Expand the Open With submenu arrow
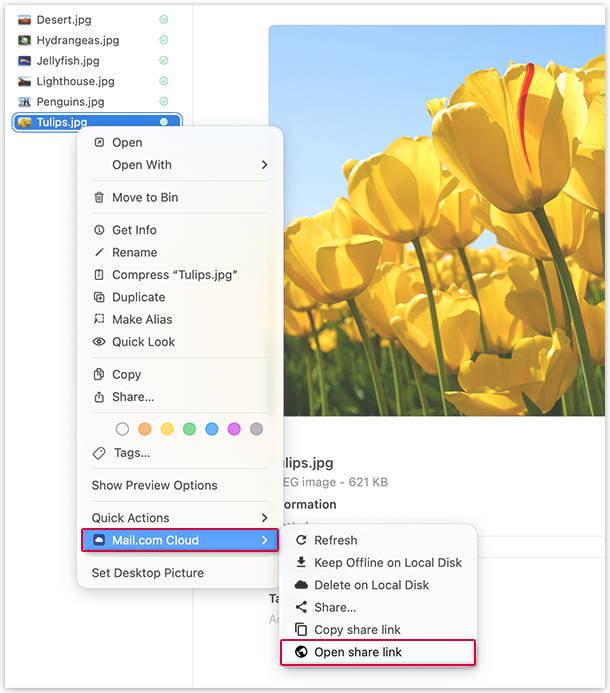Image resolution: width=610 pixels, height=693 pixels. pos(265,165)
